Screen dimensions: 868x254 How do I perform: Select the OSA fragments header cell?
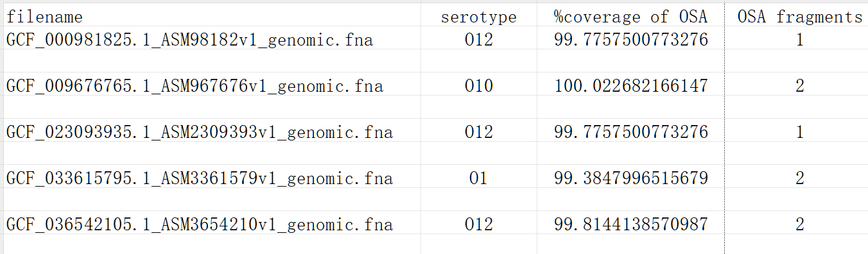coord(800,17)
